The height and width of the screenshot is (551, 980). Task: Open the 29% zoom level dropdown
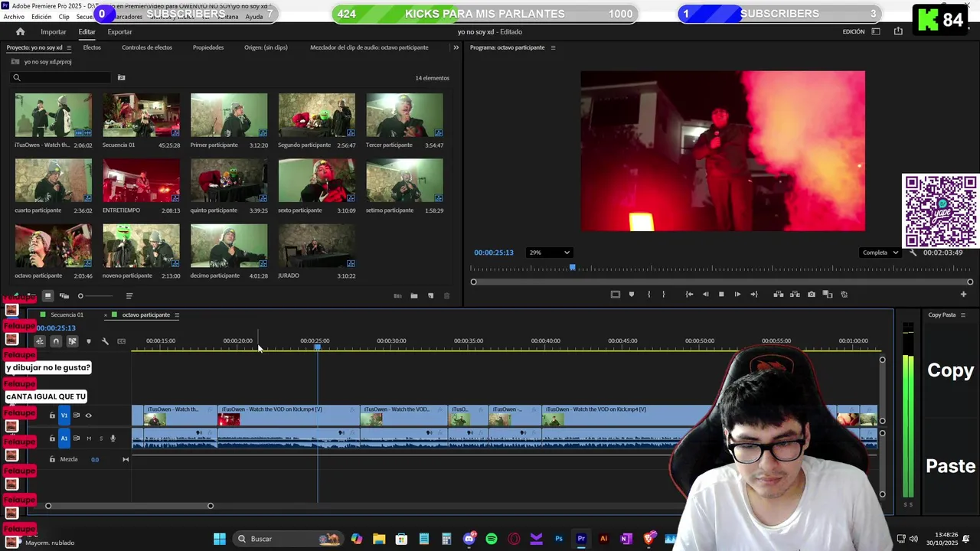click(549, 253)
